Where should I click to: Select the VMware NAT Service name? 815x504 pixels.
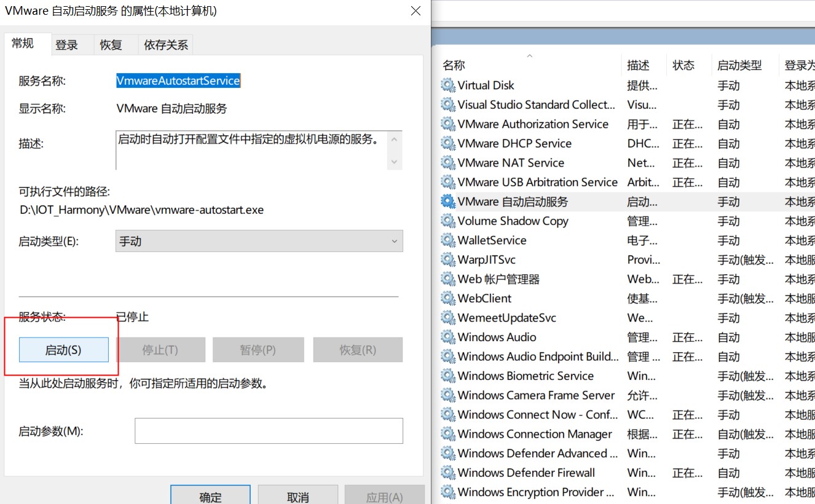(x=511, y=163)
